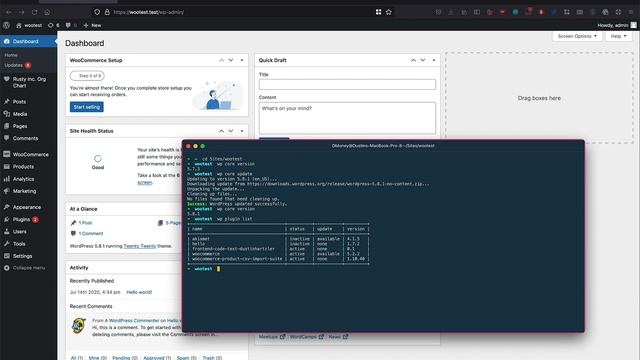The height and width of the screenshot is (360, 640).
Task: Click the browser home icon
Action: tap(47, 12)
